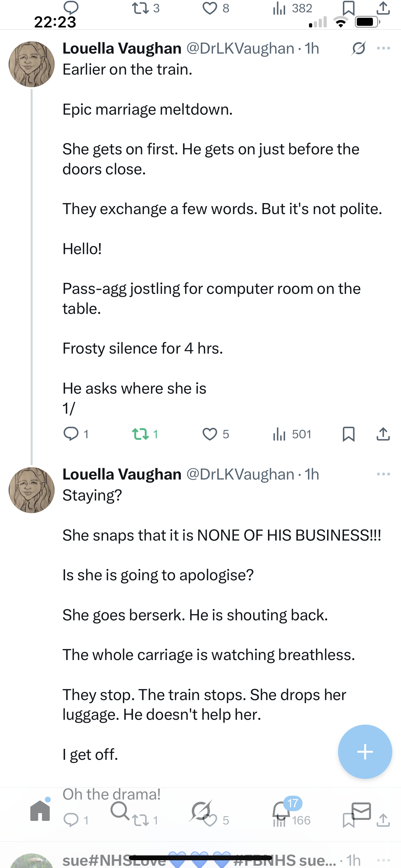Go to the Home tab
The height and width of the screenshot is (868, 401).
(x=40, y=811)
